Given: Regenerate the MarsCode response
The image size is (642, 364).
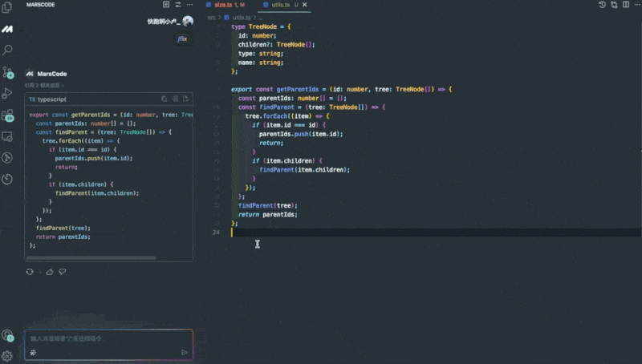Looking at the screenshot, I should pyautogui.click(x=30, y=272).
